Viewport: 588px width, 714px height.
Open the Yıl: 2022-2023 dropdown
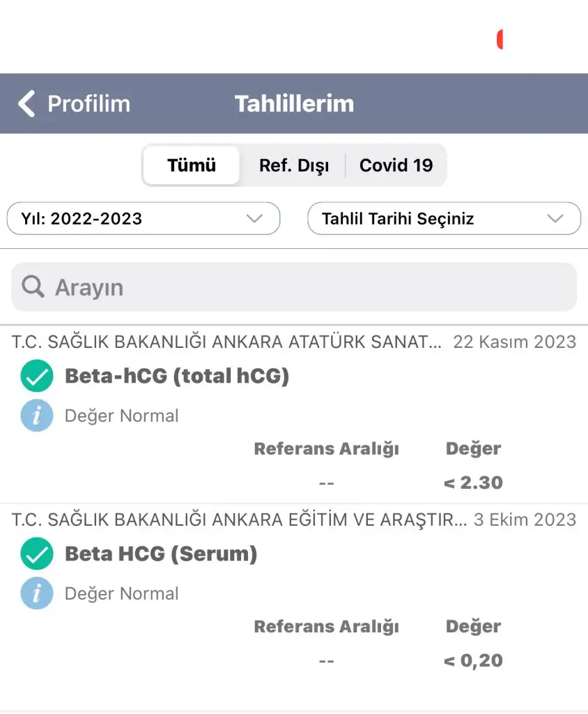(x=143, y=218)
